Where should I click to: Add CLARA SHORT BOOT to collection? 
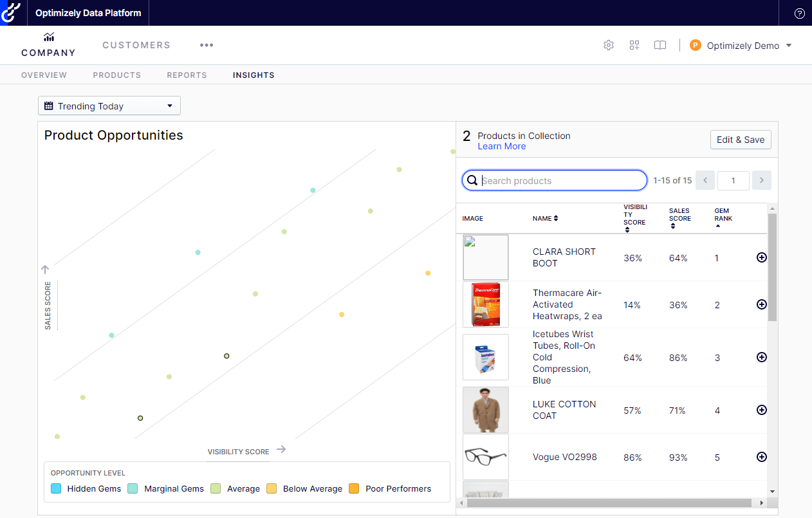pyautogui.click(x=762, y=257)
